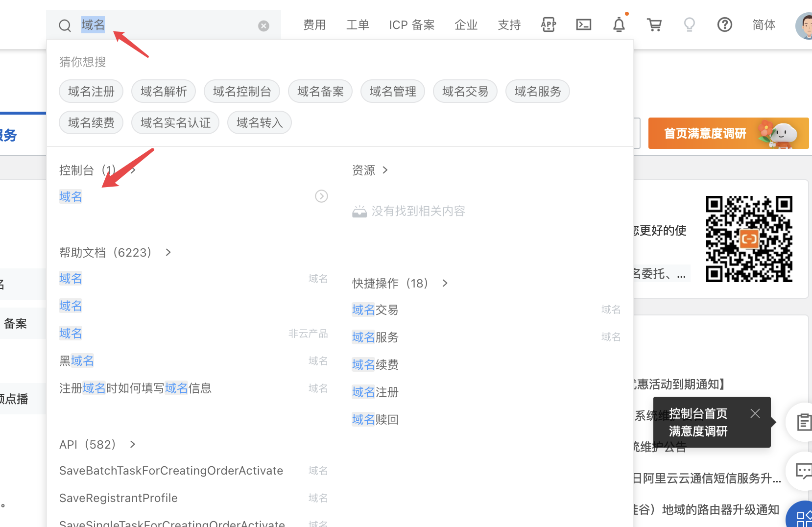Switch language via 简体

764,25
